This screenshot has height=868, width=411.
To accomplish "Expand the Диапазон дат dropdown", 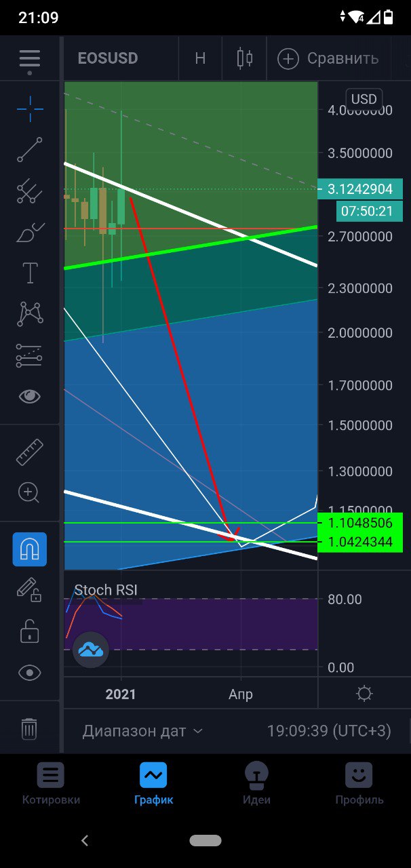I will pyautogui.click(x=142, y=731).
